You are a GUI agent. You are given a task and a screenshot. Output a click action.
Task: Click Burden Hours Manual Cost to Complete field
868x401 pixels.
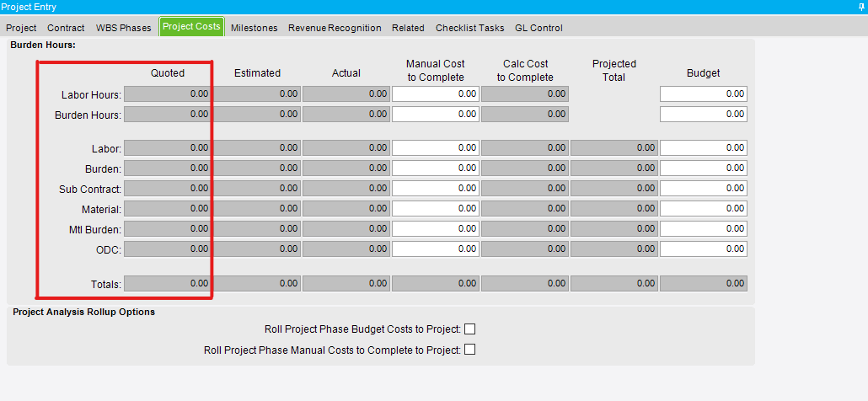point(436,114)
